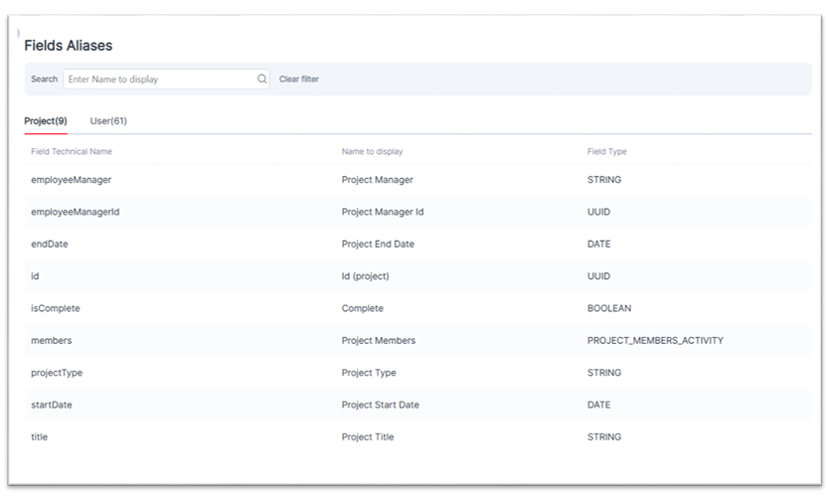Viewport: 829px width, 504px height.
Task: Click the Project Members display name
Action: [x=378, y=341]
